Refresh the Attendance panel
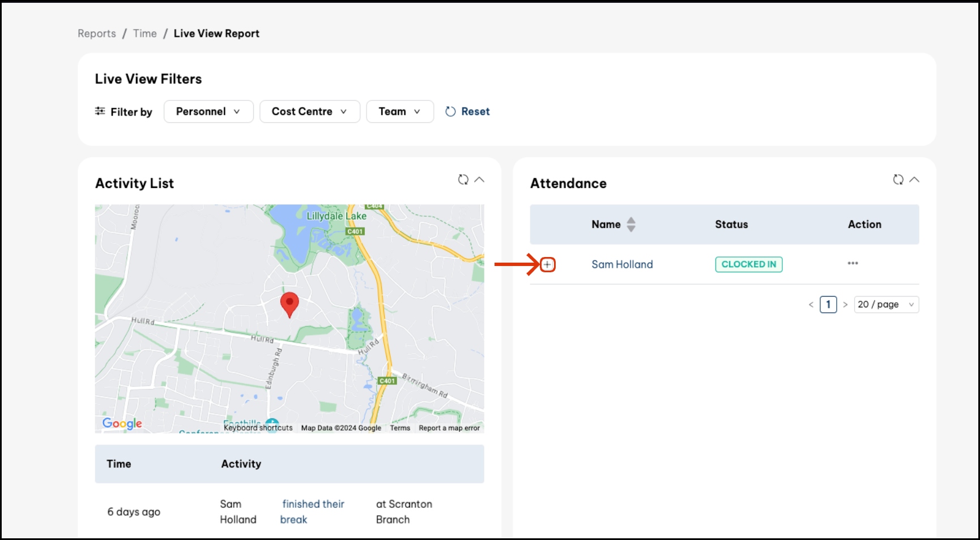Image resolution: width=980 pixels, height=540 pixels. tap(898, 179)
